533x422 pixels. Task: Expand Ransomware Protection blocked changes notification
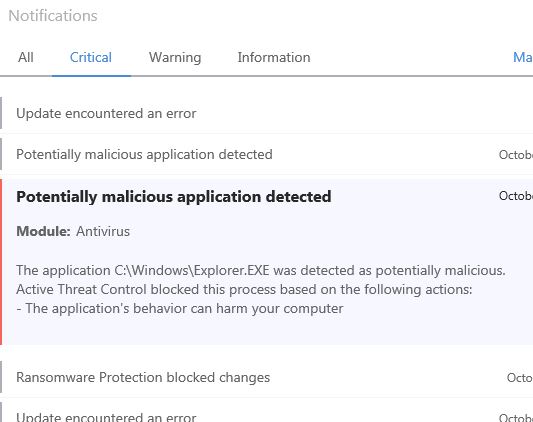(x=266, y=377)
